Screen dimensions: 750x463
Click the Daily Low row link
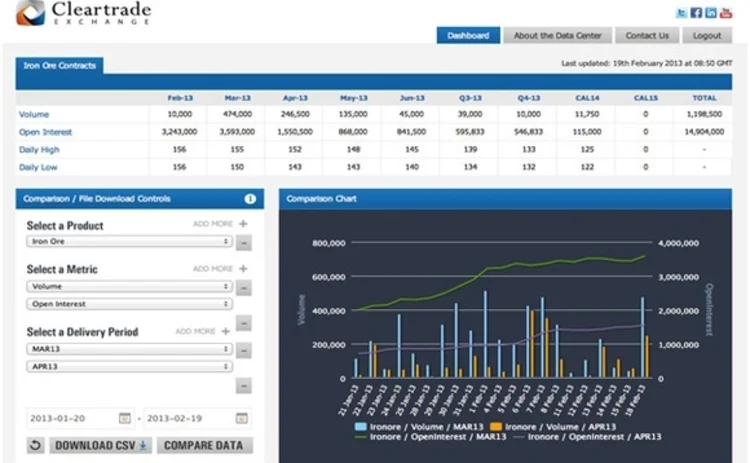(x=38, y=167)
